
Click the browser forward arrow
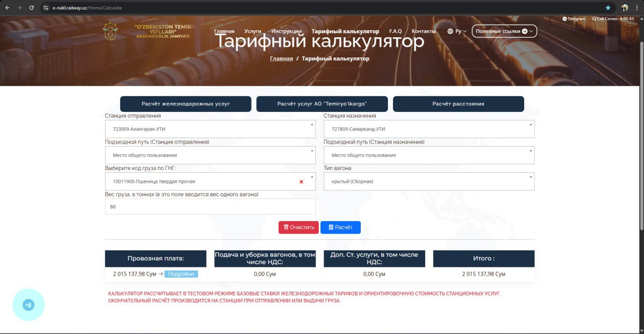(x=19, y=8)
